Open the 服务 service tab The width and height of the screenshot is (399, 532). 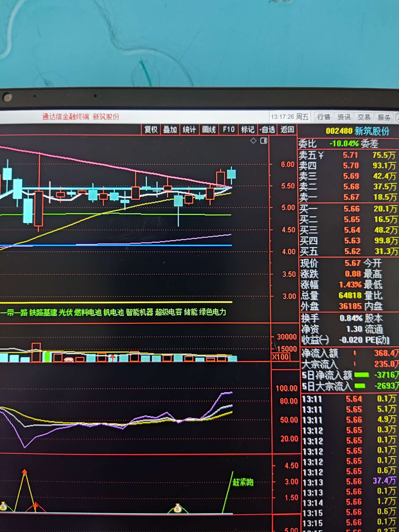[384, 117]
